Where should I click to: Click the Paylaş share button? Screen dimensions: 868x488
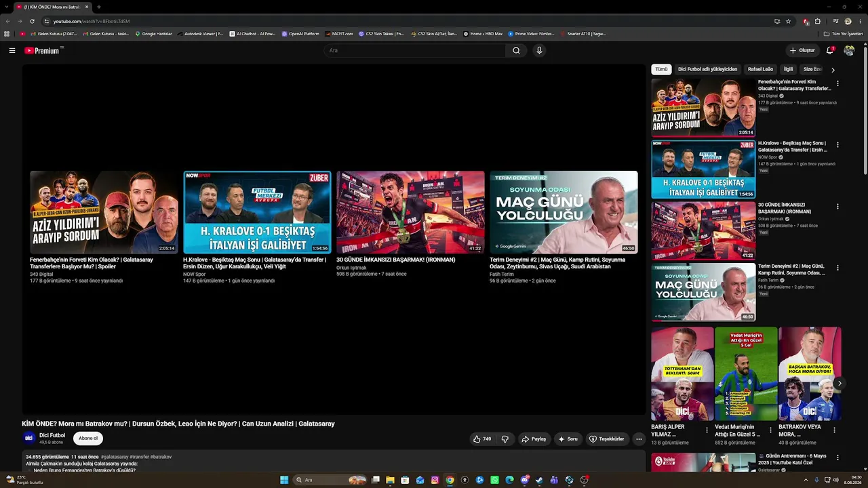pyautogui.click(x=534, y=439)
